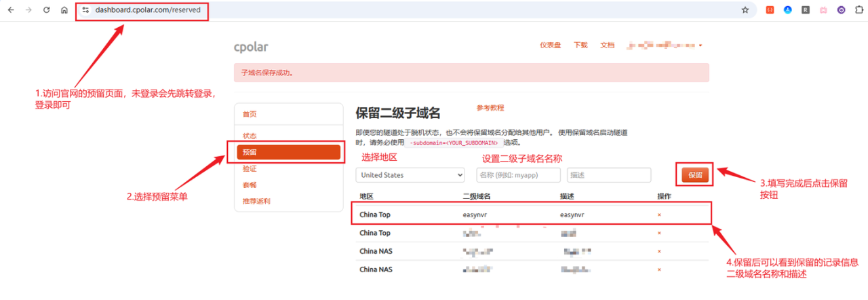
Task: Click the 仪表盘 top navigation link
Action: pyautogui.click(x=550, y=45)
